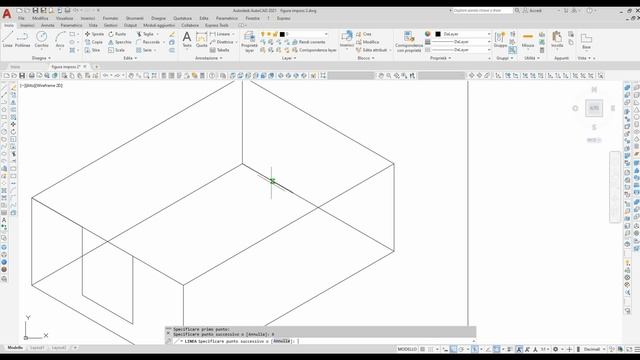Viewport: 640px width, 360px height.
Task: Expand the Disegna panel
Action: (42, 58)
